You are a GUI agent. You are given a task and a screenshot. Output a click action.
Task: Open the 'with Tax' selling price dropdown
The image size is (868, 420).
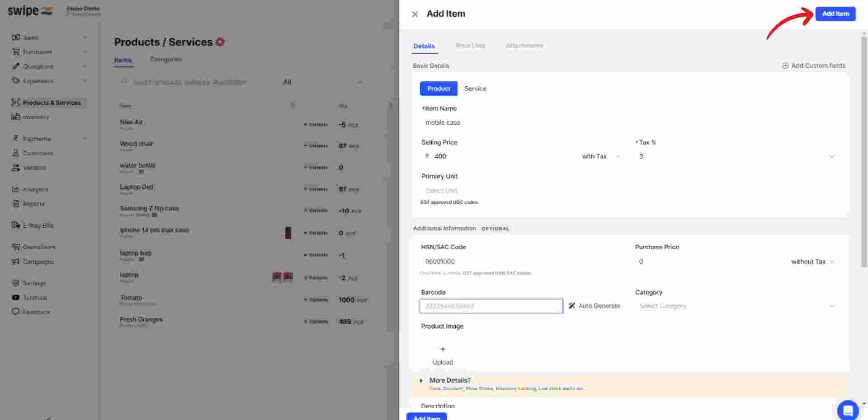click(x=601, y=156)
